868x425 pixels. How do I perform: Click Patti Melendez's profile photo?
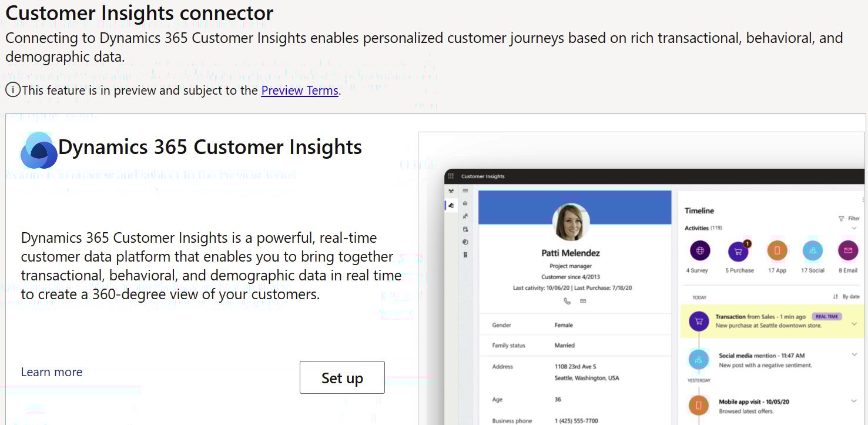tap(571, 222)
